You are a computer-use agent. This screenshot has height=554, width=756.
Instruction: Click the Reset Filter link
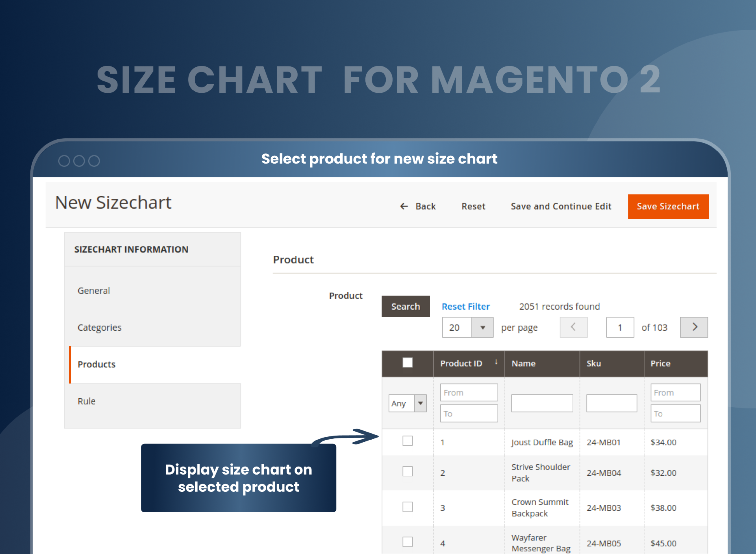point(465,306)
